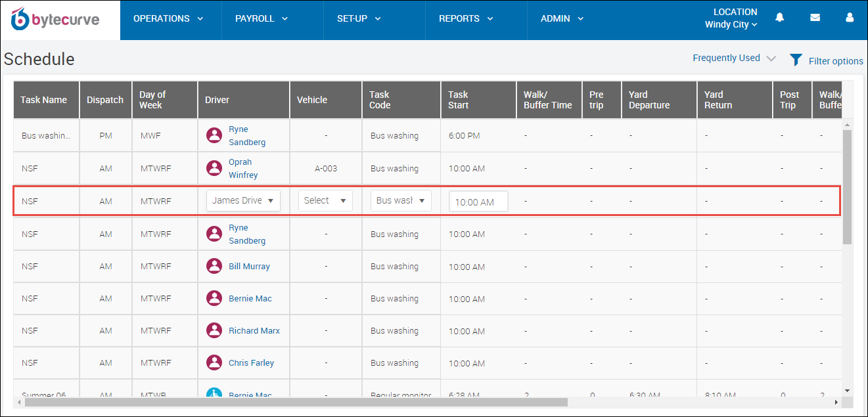This screenshot has height=417, width=868.
Task: Click the Post Trip column header
Action: coord(792,100)
